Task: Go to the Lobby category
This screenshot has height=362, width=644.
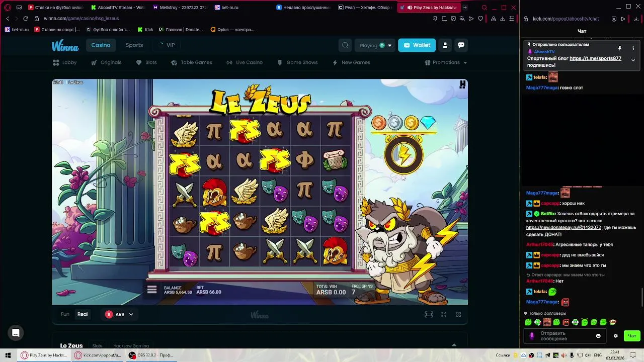Action: tap(65, 62)
